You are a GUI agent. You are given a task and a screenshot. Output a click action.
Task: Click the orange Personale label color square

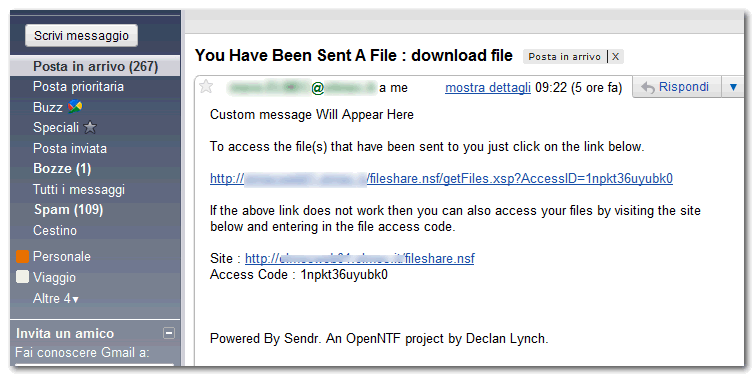pos(23,257)
